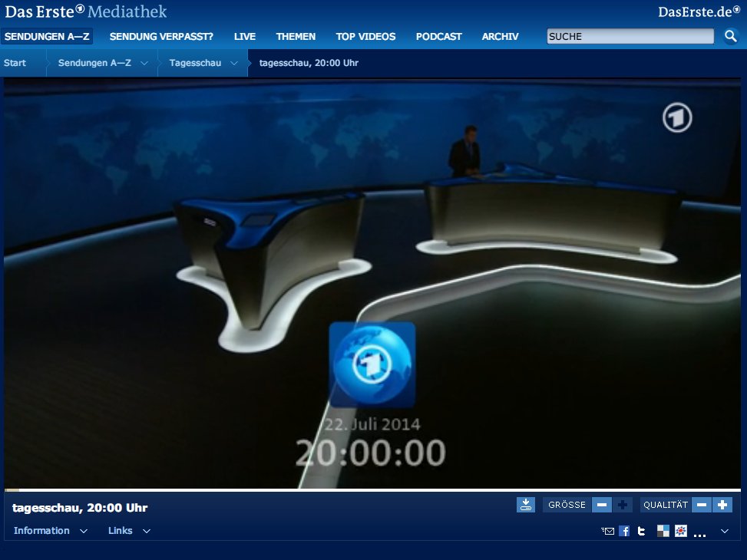Viewport: 747px width, 560px height.
Task: Click the tagesschau globe logo in the video
Action: tap(372, 364)
